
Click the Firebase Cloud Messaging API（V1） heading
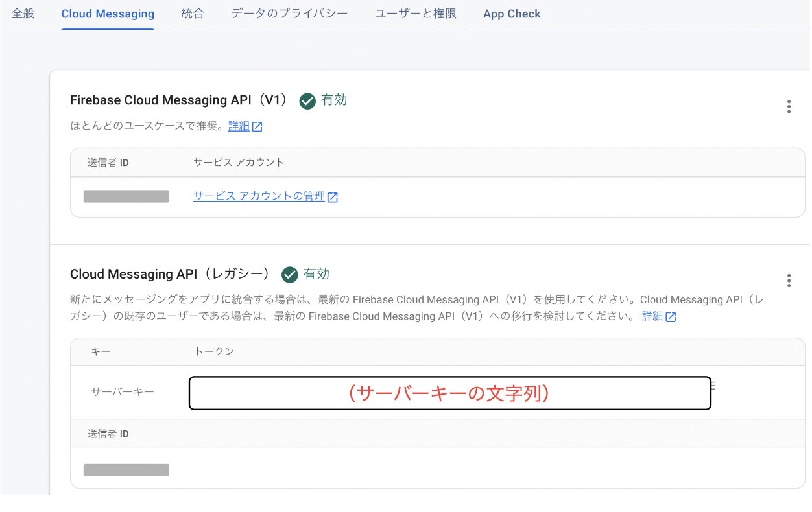(x=179, y=100)
